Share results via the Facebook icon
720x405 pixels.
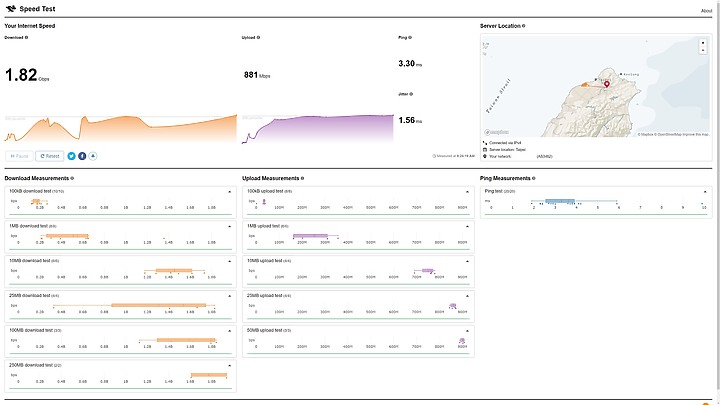82,156
